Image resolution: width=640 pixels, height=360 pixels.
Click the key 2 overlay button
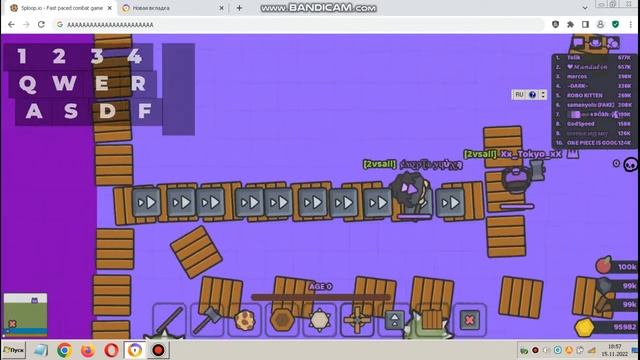pyautogui.click(x=59, y=56)
